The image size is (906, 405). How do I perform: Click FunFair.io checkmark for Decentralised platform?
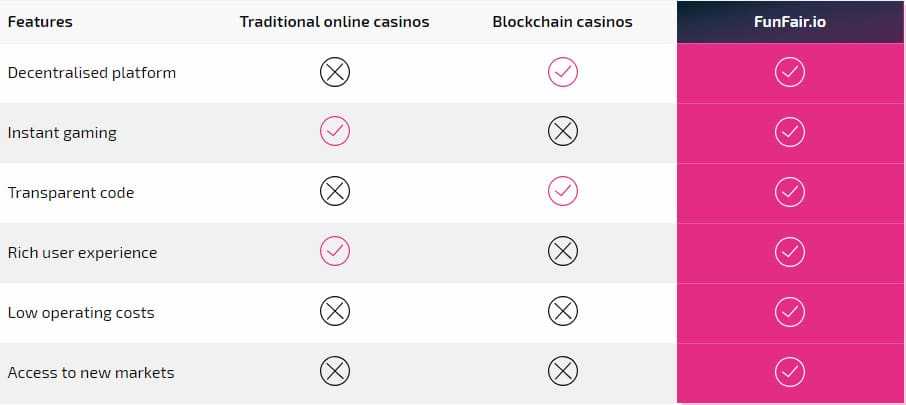tap(790, 72)
